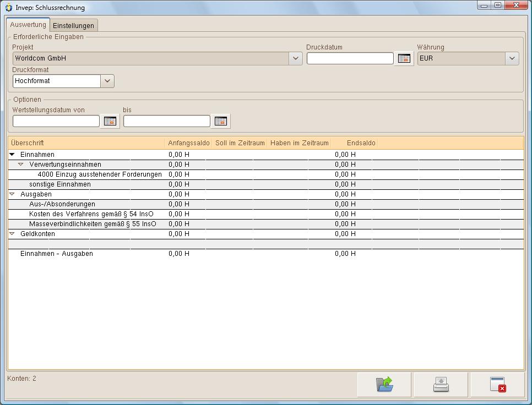Select the sonstige Einnahmen row
Screen dimensions: 532x405
[265, 184]
